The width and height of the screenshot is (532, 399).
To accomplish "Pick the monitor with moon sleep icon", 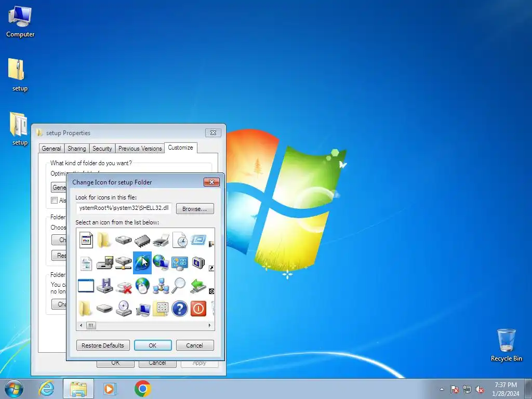I will click(x=198, y=263).
